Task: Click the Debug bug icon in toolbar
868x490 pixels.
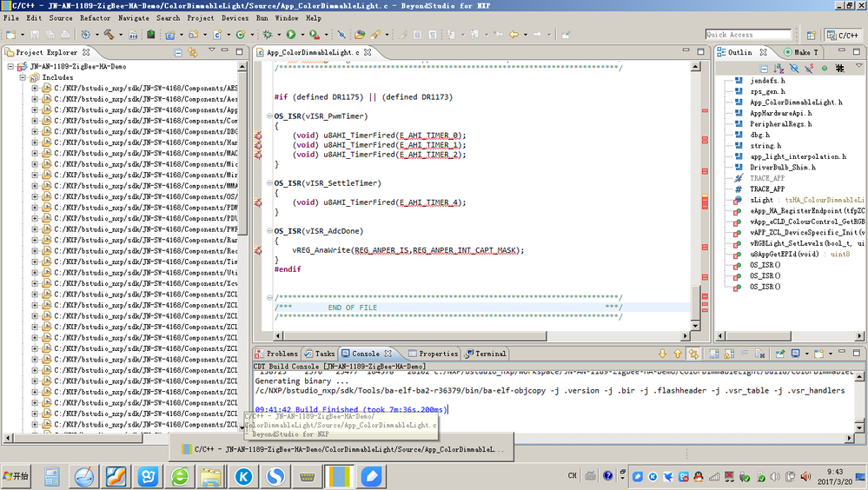Action: [267, 35]
